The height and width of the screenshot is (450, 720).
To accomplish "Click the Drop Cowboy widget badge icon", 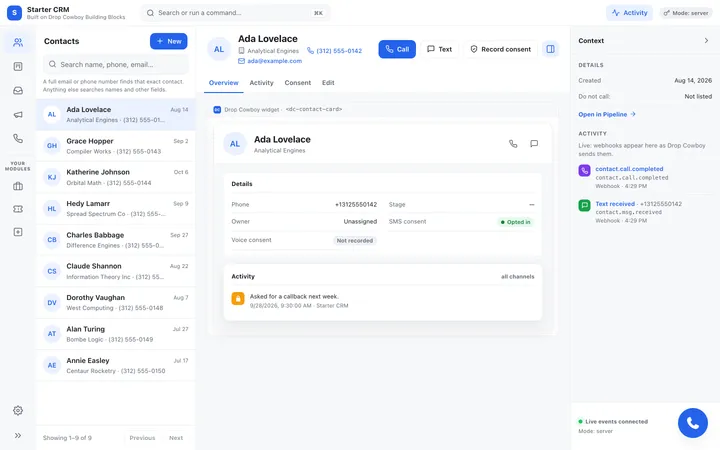I will [217, 110].
